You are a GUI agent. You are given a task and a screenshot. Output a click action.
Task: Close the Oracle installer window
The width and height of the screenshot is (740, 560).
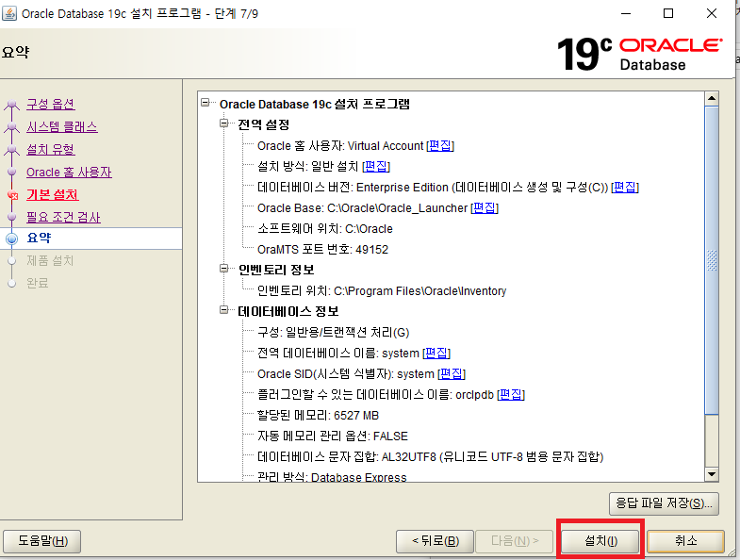click(x=712, y=14)
